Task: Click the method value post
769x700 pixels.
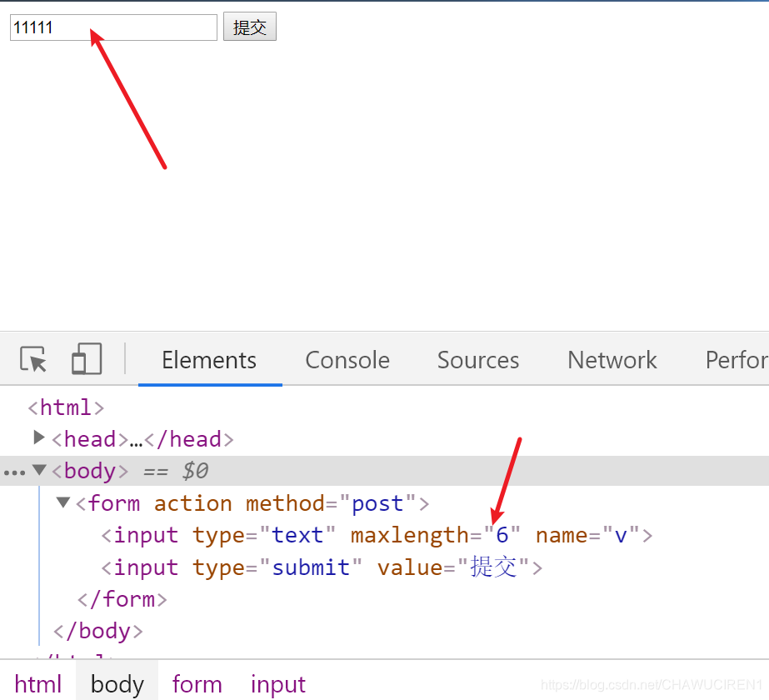Action: [x=377, y=504]
